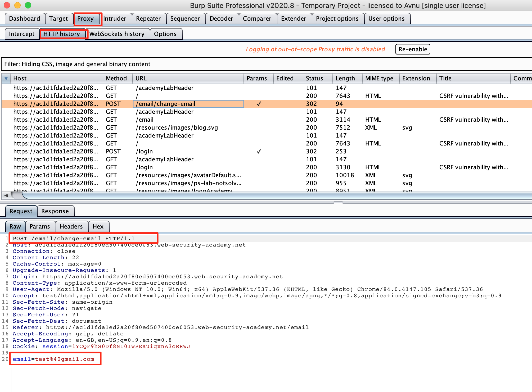The width and height of the screenshot is (532, 392).
Task: Click the sort arrow in table header
Action: pyautogui.click(x=6, y=79)
